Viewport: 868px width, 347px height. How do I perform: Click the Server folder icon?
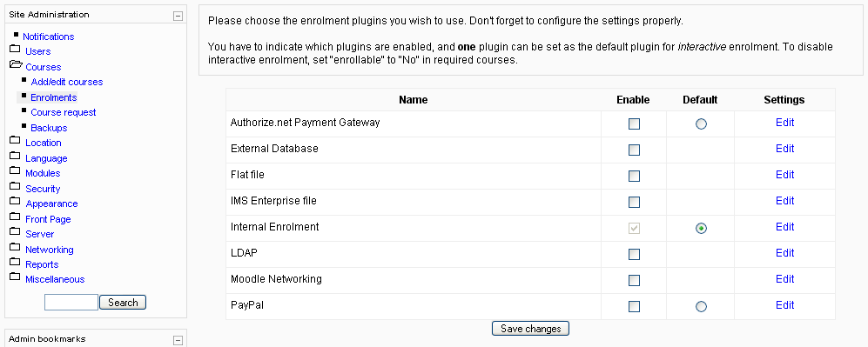15,232
